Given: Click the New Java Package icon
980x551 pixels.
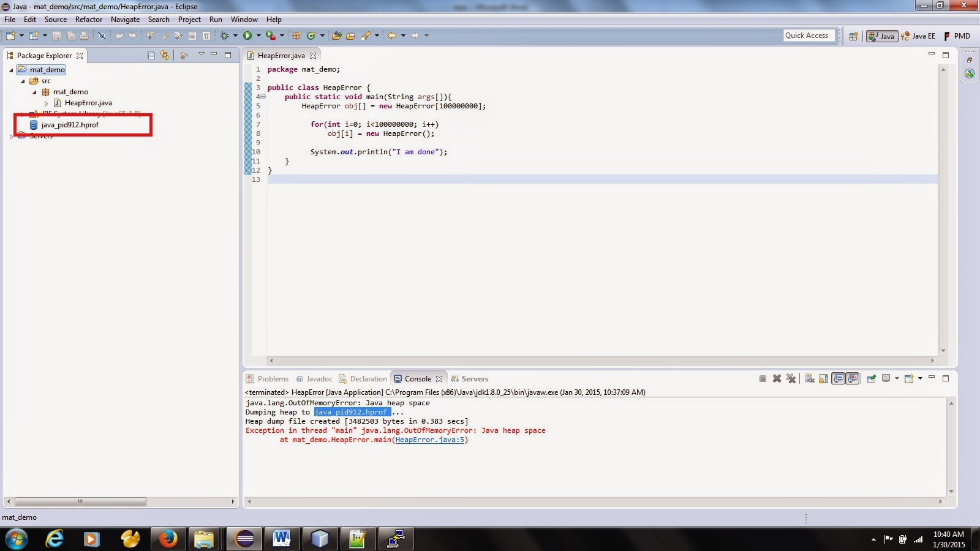Looking at the screenshot, I should [296, 36].
